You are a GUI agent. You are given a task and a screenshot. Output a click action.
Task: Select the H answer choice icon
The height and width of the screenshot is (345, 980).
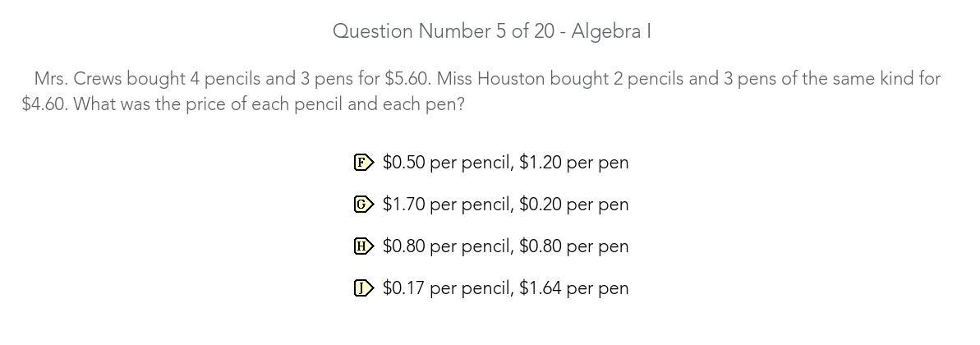364,246
